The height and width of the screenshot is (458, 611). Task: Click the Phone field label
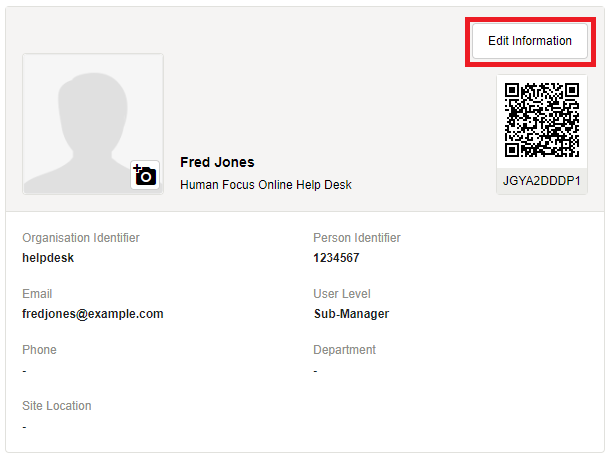pos(39,350)
